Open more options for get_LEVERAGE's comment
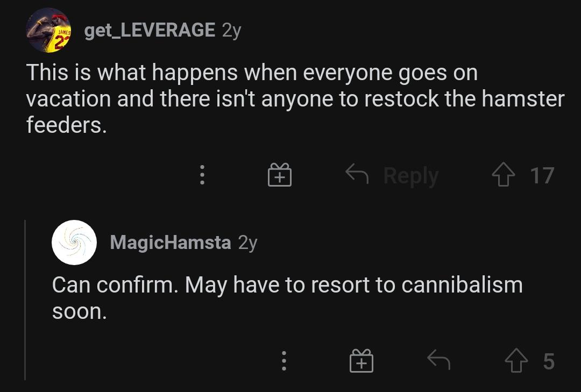This screenshot has height=392, width=581. coord(202,175)
